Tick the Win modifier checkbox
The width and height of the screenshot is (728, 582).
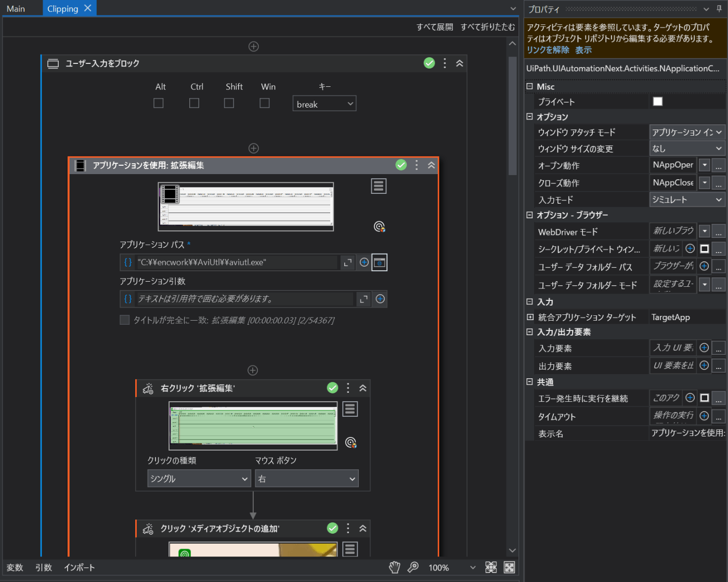[x=265, y=103]
